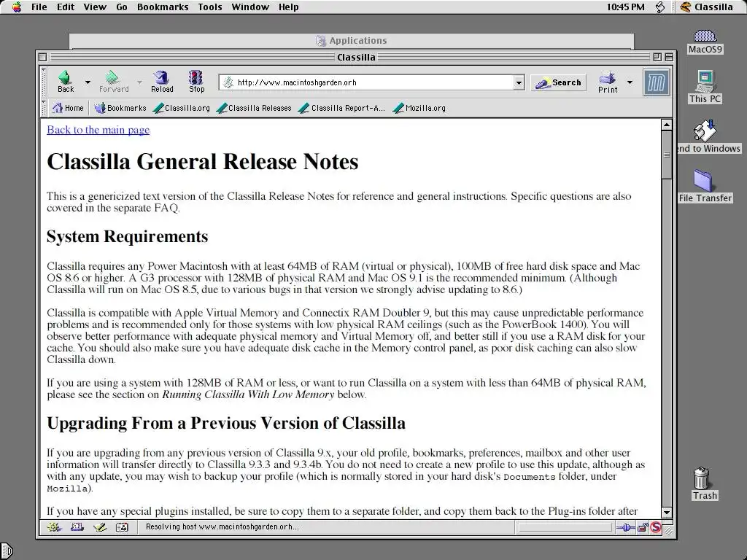Click the scrollbar down arrow
The width and height of the screenshot is (747, 560).
[x=667, y=513]
